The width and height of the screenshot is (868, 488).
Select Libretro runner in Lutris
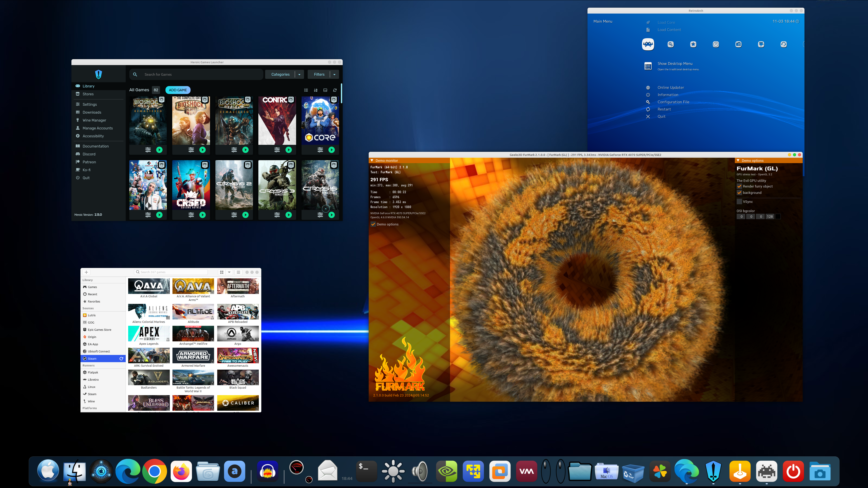pos(103,380)
